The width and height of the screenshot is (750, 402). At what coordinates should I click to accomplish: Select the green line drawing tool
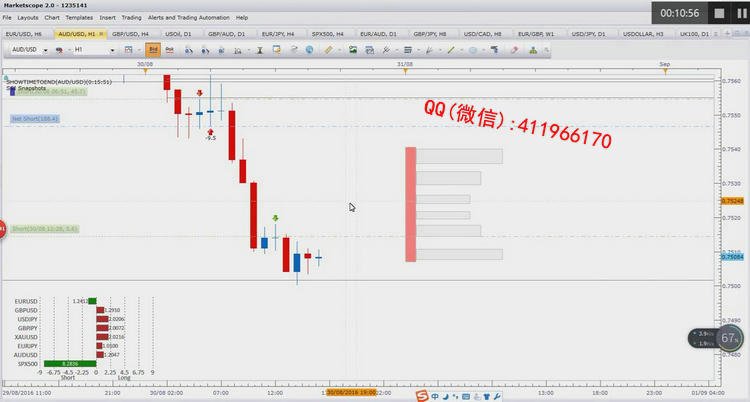(x=451, y=50)
